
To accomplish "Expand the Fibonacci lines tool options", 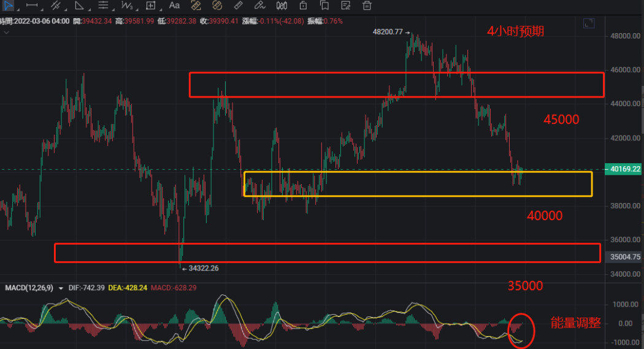I will pyautogui.click(x=103, y=6).
